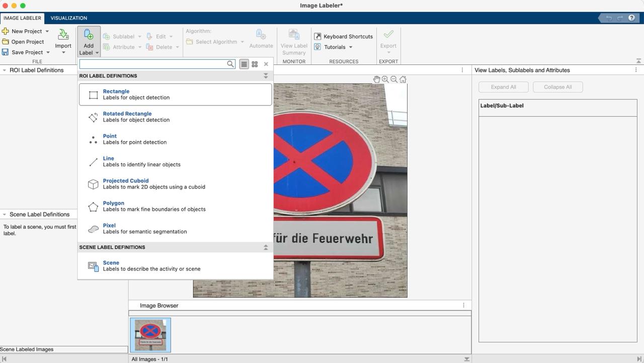Collapse the ROI Label Definitions gallery section
This screenshot has height=363, width=644.
tap(266, 76)
